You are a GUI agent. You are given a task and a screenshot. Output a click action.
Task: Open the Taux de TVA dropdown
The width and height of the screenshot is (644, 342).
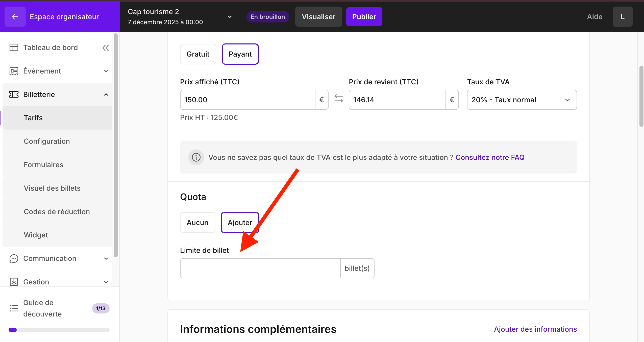(522, 100)
